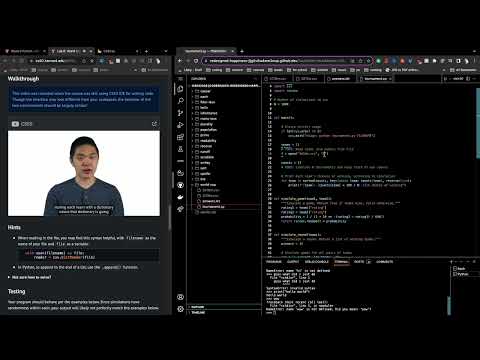
Task: Open the Source Control view
Action: tap(180, 113)
